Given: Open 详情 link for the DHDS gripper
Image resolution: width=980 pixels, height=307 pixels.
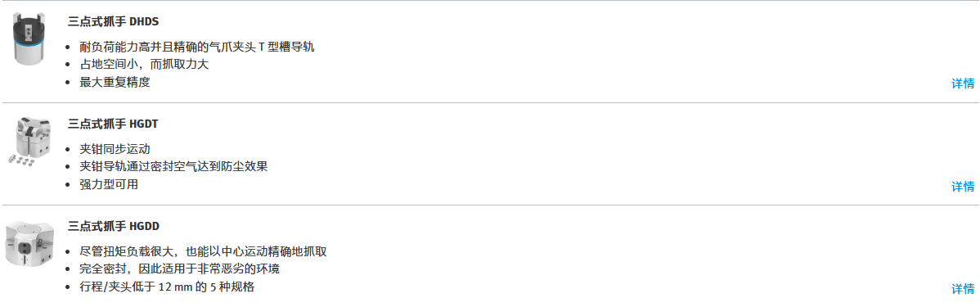Looking at the screenshot, I should pyautogui.click(x=963, y=84).
